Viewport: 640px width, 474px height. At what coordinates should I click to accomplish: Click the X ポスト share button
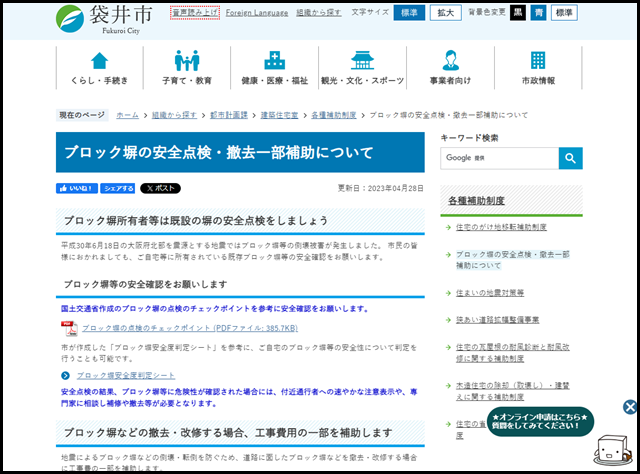coord(160,188)
